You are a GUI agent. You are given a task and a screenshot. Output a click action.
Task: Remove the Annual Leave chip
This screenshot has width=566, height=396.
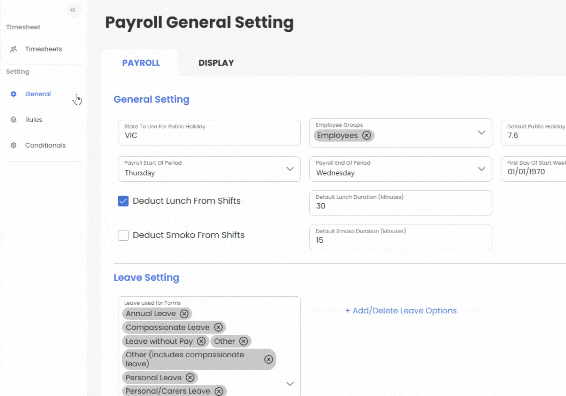(184, 314)
